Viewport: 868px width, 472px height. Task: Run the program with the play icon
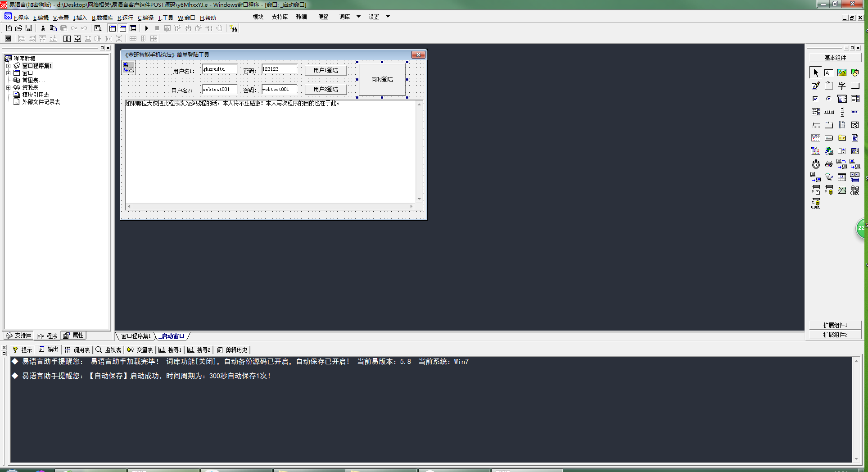click(x=146, y=28)
